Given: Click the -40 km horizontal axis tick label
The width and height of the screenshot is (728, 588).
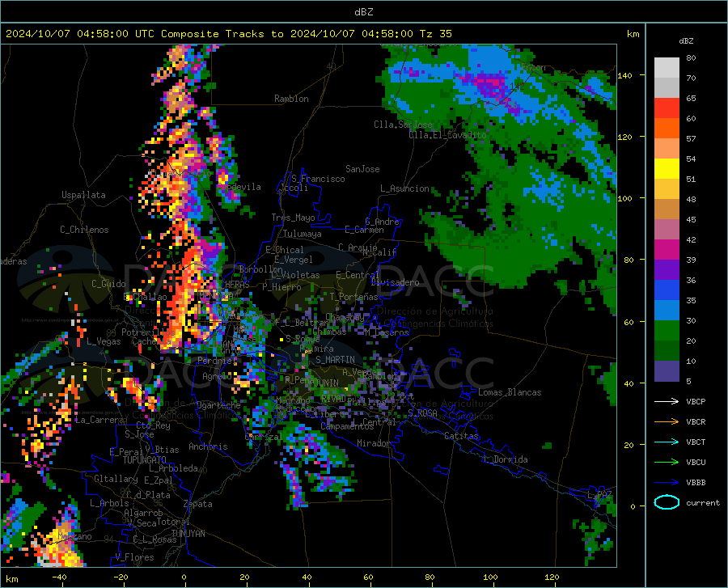Looking at the screenshot, I should coord(59,577).
